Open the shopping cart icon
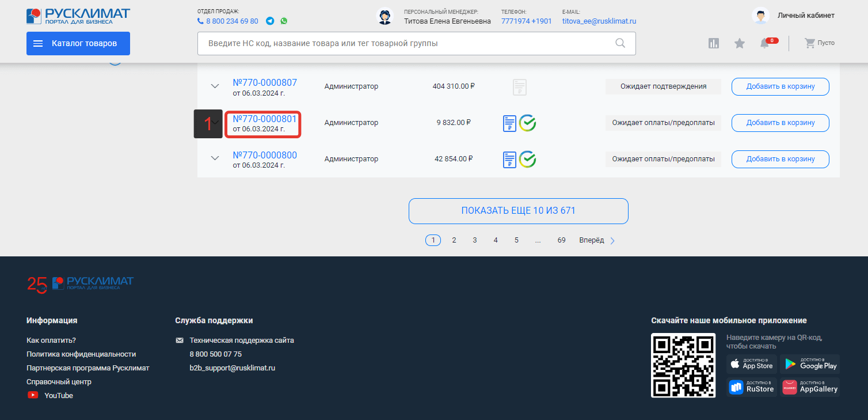 (810, 43)
